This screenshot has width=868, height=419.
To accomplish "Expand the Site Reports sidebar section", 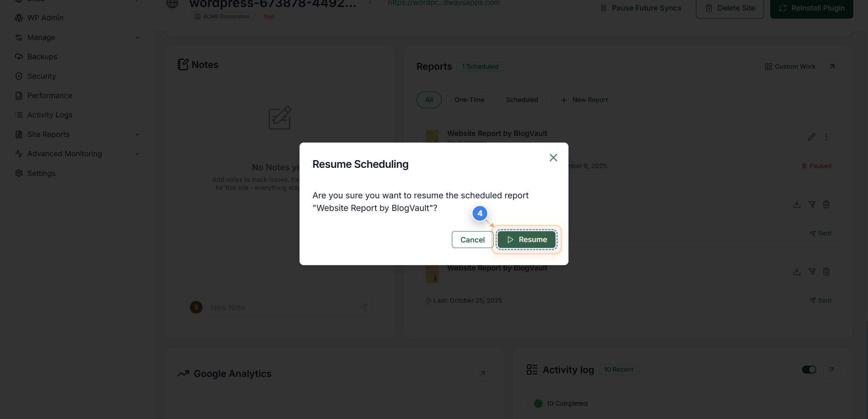I will click(137, 134).
